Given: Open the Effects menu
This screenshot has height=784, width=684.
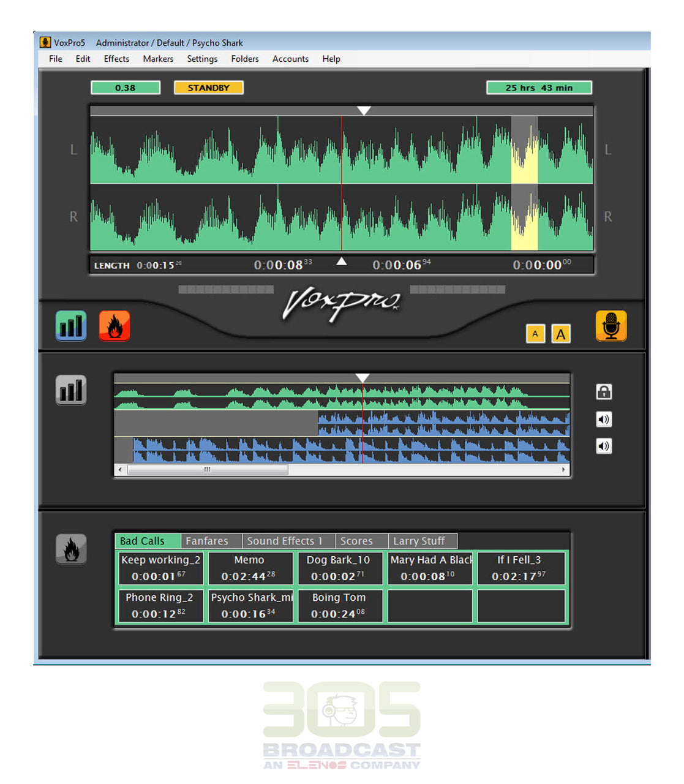Looking at the screenshot, I should tap(116, 59).
